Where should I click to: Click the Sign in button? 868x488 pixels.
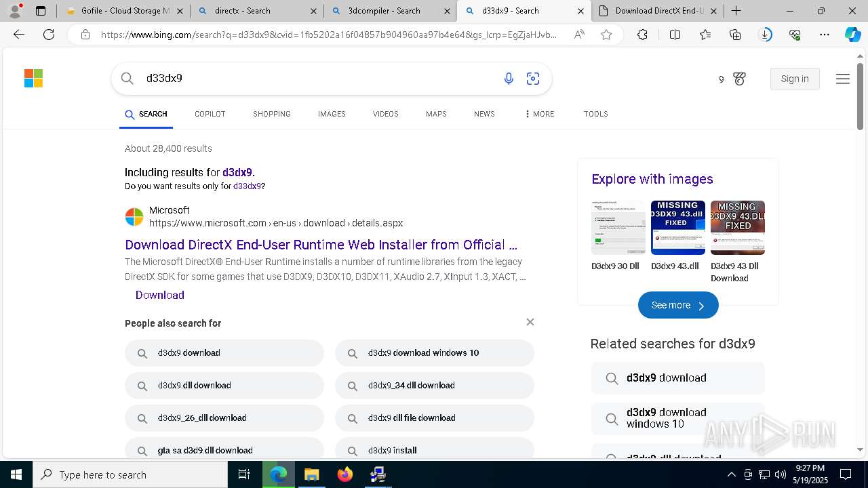(795, 79)
